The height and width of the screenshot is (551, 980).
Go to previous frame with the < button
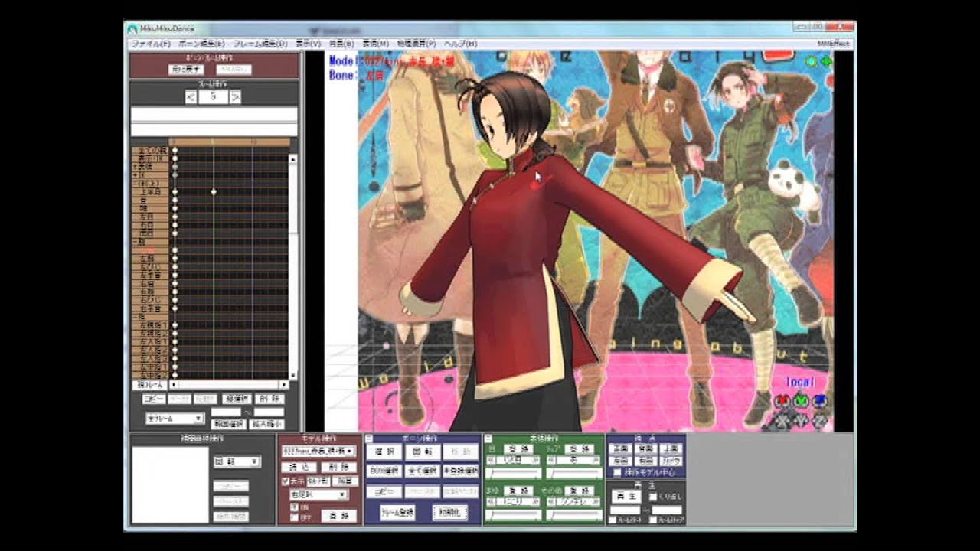[191, 96]
